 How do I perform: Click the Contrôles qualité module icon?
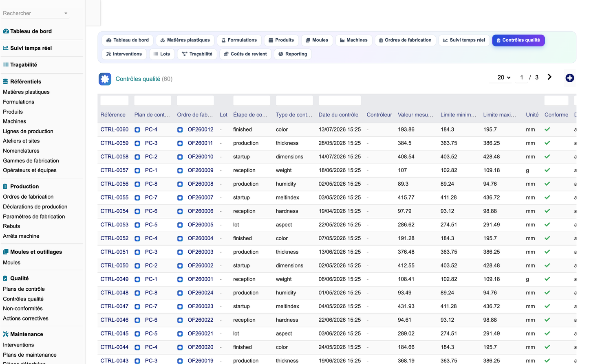click(x=105, y=79)
